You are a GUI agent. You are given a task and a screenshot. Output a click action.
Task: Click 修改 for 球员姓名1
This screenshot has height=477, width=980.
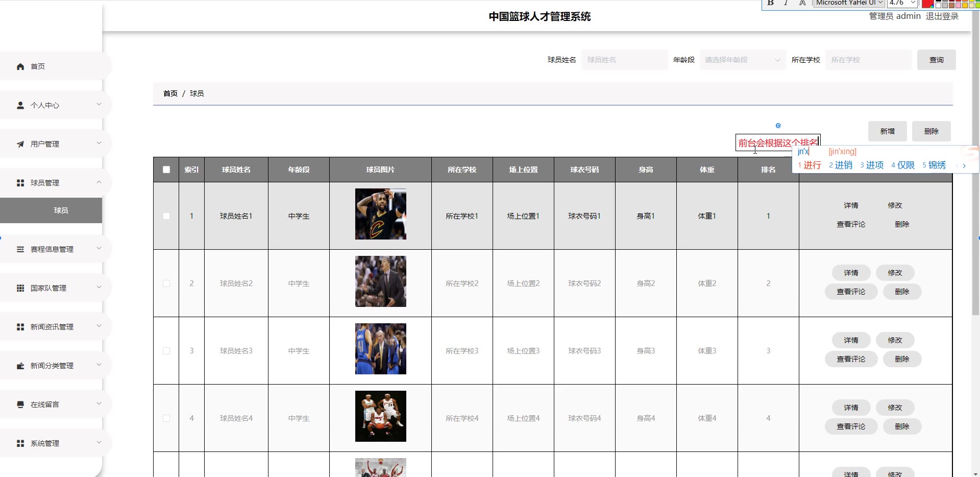pyautogui.click(x=895, y=205)
